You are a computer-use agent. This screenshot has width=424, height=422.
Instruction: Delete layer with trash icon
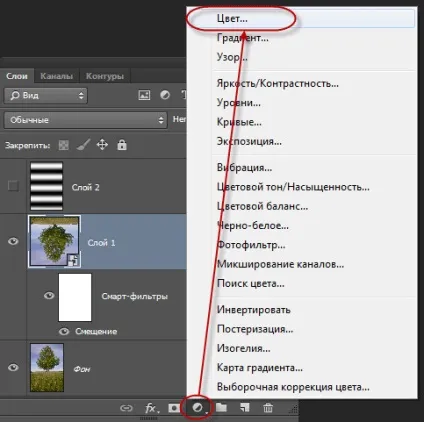(x=268, y=408)
